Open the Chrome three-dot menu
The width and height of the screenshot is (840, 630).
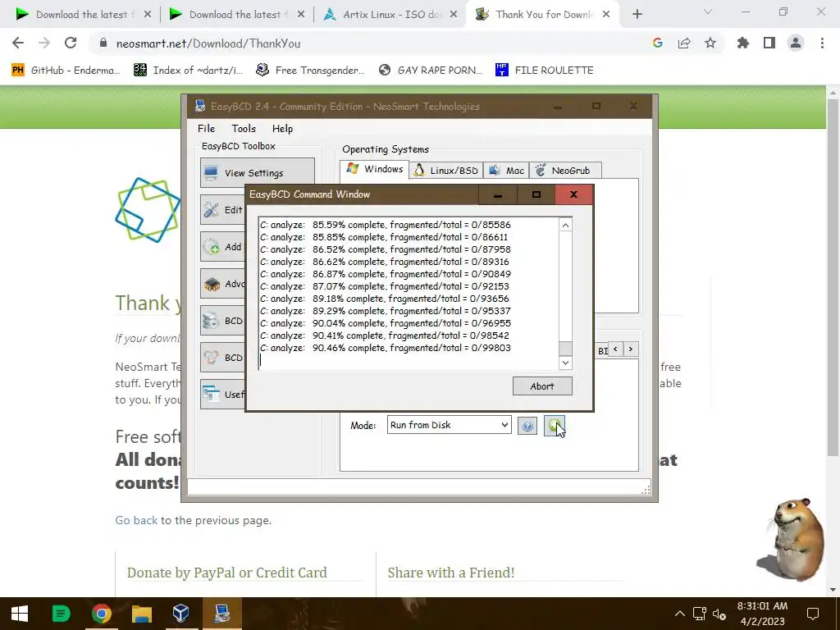822,43
